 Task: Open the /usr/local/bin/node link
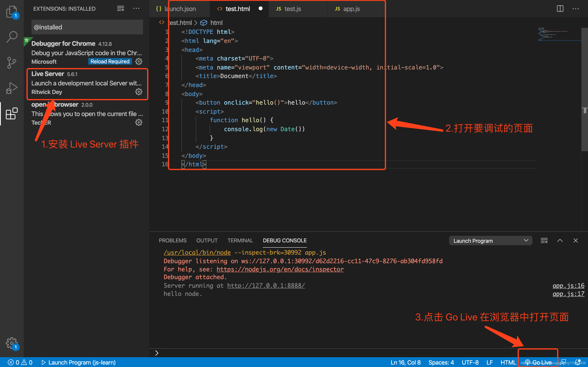[x=197, y=252]
